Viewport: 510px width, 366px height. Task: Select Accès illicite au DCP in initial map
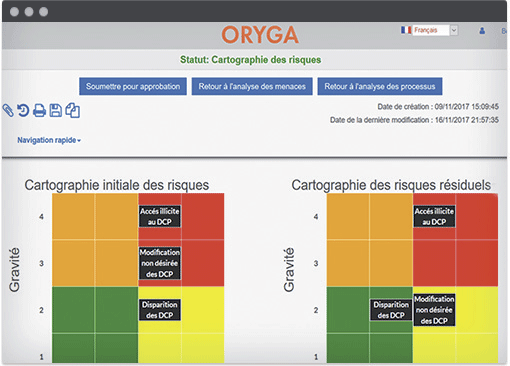(160, 216)
